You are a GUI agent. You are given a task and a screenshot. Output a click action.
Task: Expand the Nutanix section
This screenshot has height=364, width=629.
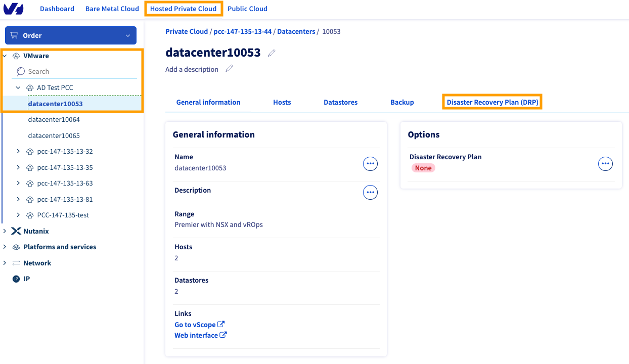(x=5, y=231)
